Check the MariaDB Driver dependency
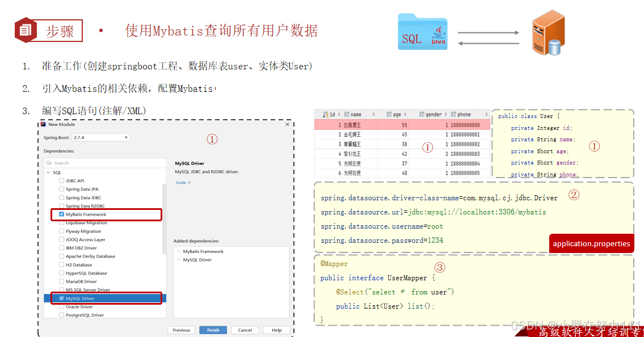 [61, 281]
